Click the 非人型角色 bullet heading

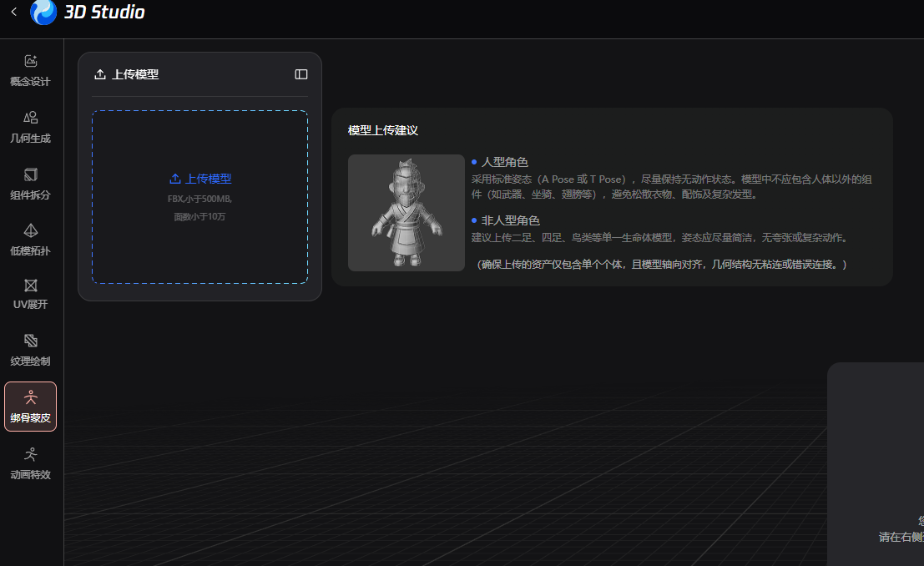pos(510,220)
